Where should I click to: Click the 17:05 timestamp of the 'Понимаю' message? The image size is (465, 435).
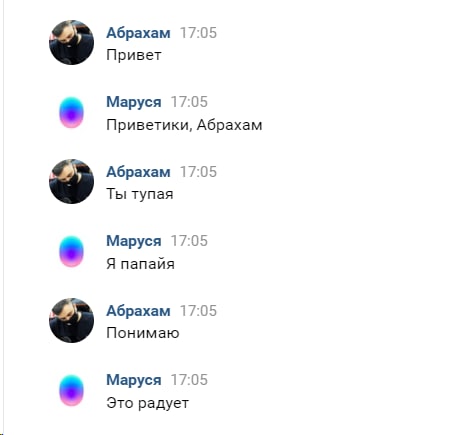click(199, 311)
